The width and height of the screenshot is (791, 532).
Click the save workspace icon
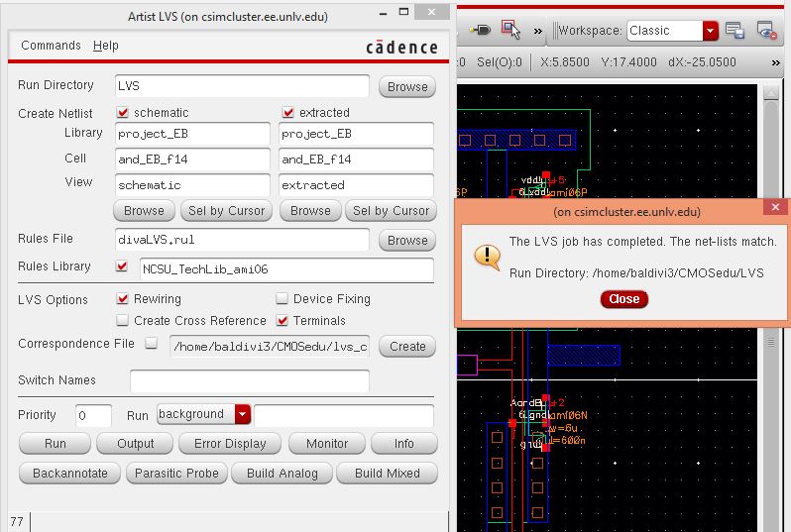pos(734,31)
